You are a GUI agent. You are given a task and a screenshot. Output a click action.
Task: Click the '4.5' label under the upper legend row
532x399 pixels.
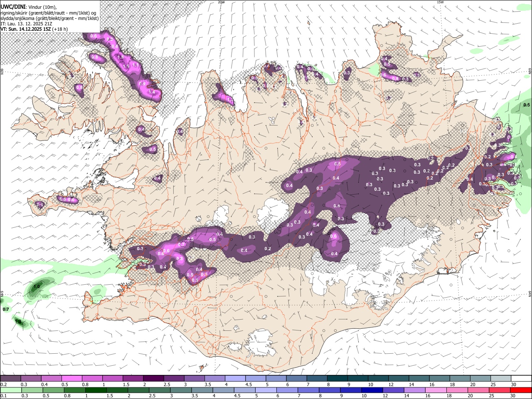[x=249, y=384]
